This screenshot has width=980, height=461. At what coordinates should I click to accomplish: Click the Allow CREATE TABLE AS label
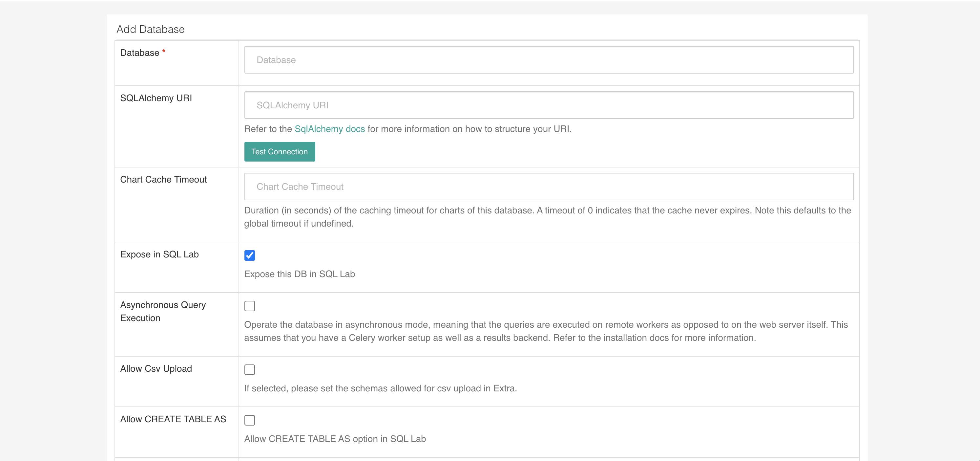[173, 419]
